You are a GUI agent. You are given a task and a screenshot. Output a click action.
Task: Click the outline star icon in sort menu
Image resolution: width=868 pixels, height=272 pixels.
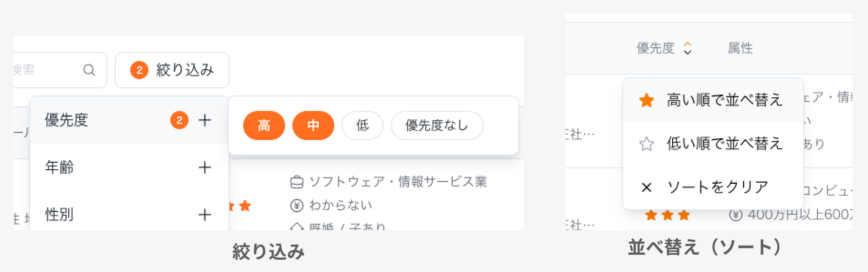point(647,144)
